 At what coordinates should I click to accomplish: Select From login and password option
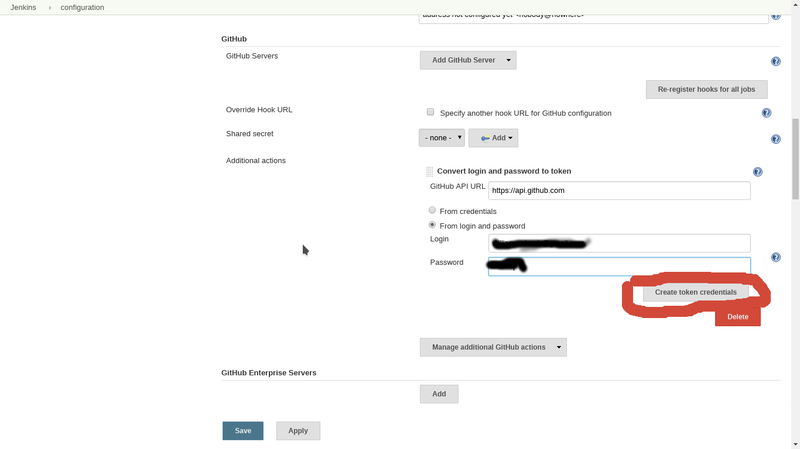[x=432, y=224]
